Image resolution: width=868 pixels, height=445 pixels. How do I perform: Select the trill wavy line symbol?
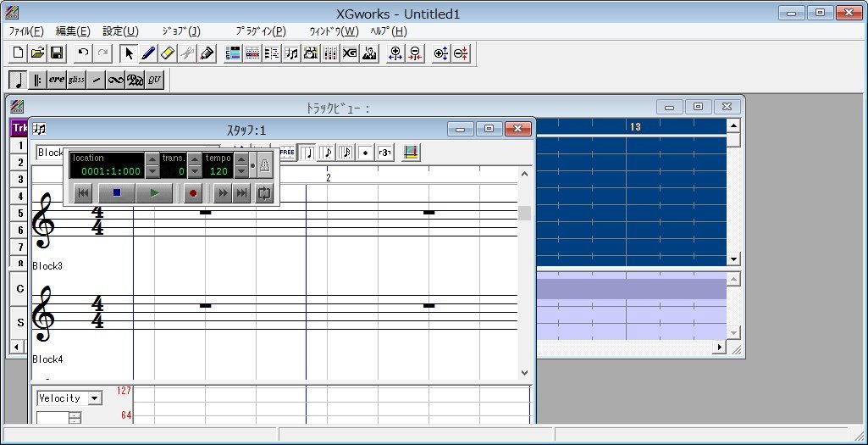pyautogui.click(x=115, y=80)
